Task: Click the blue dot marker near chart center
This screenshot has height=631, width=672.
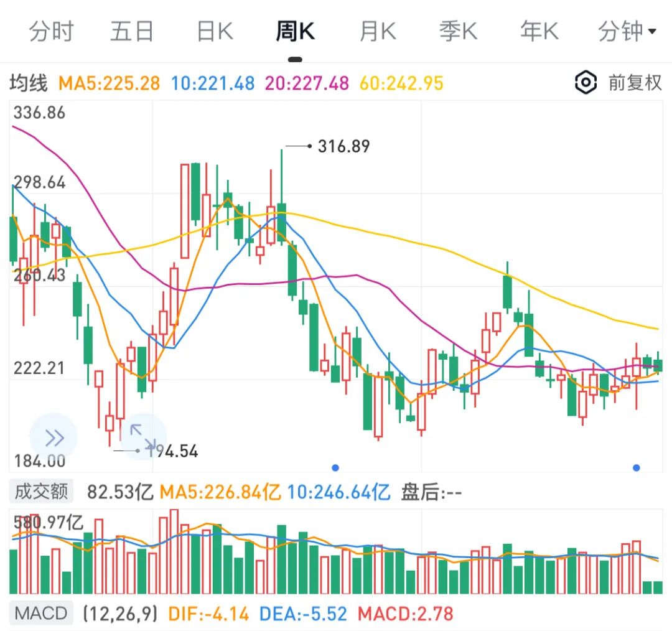Action: [x=335, y=467]
